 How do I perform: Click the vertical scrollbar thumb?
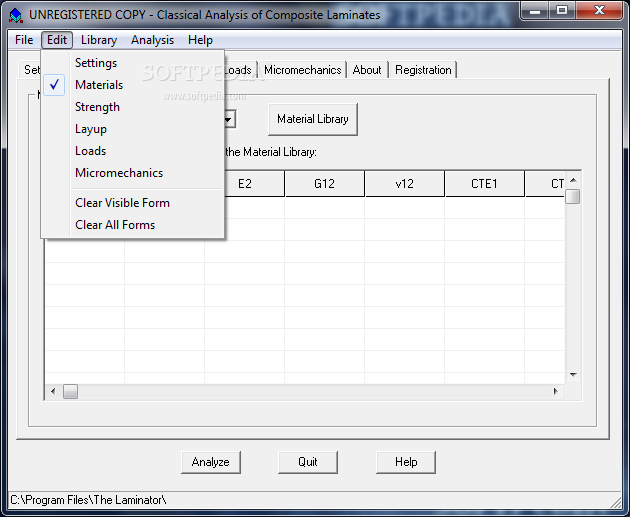pos(573,197)
